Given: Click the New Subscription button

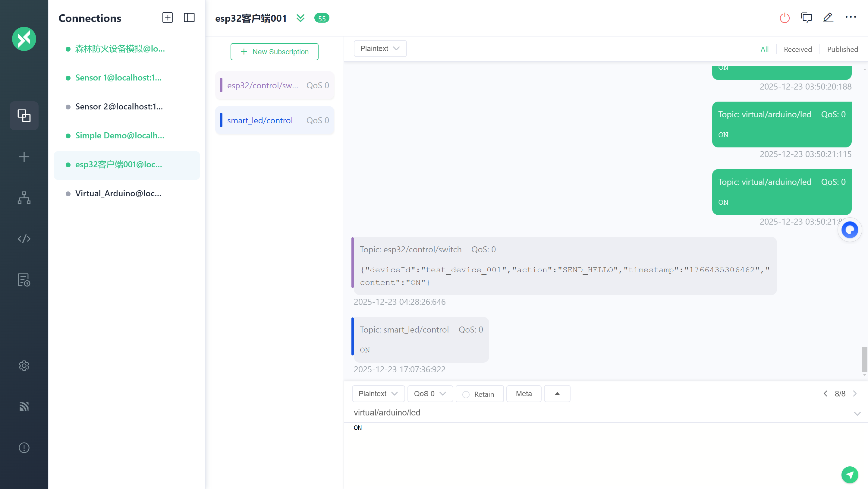Looking at the screenshot, I should [274, 52].
